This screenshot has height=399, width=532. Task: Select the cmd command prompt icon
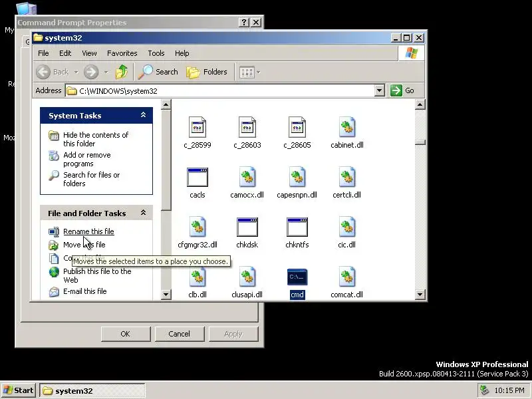[297, 277]
